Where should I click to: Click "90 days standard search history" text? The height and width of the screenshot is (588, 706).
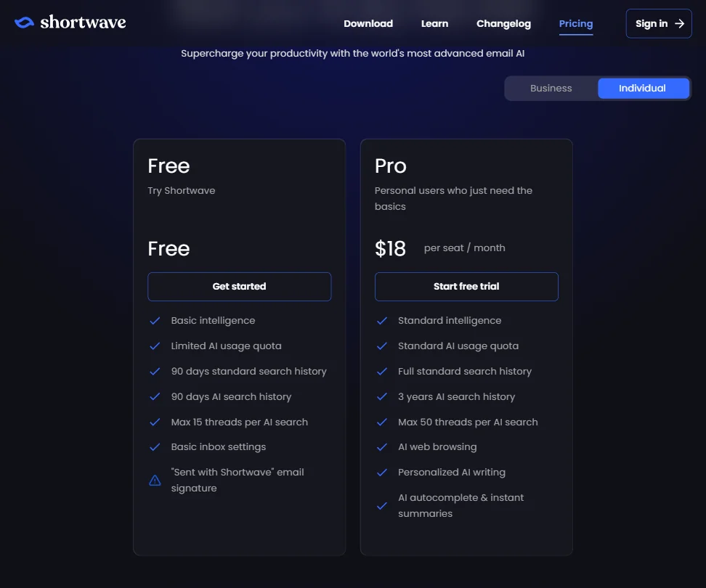[x=248, y=371]
